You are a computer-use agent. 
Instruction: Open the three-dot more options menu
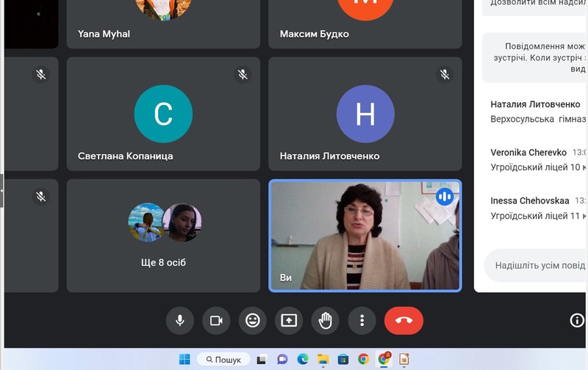pyautogui.click(x=362, y=320)
